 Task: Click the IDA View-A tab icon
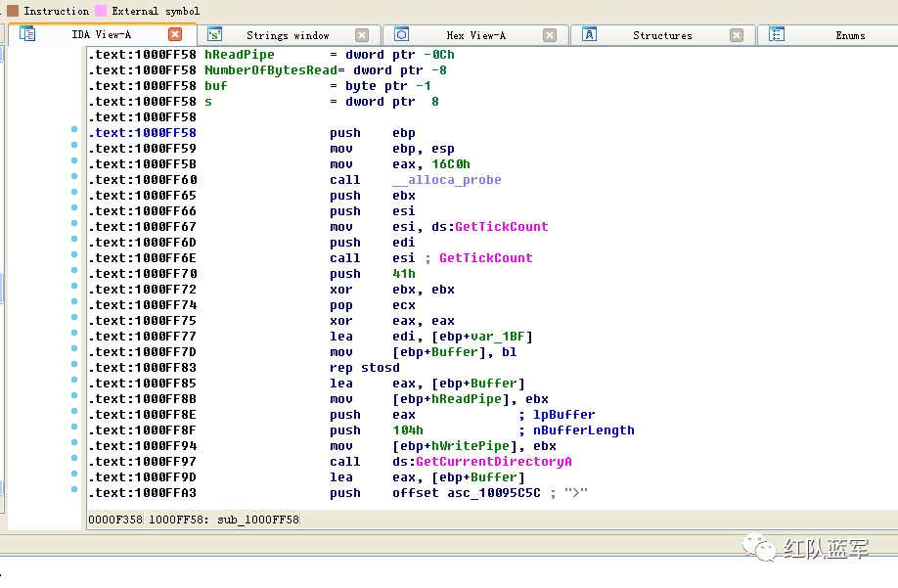click(27, 34)
